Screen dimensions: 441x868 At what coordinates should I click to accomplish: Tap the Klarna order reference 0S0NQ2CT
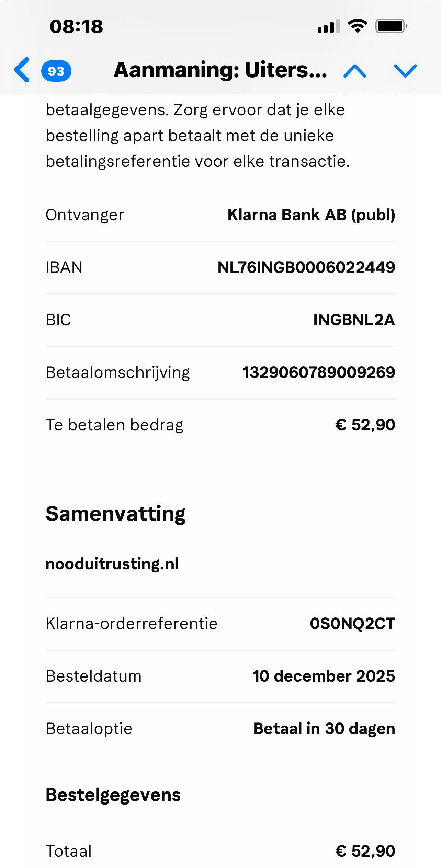point(352,624)
